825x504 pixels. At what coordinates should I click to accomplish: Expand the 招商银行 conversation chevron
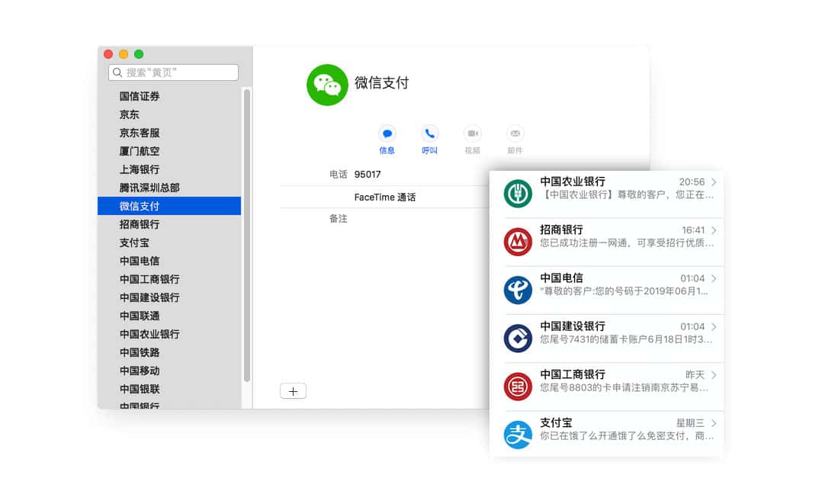[x=713, y=230]
